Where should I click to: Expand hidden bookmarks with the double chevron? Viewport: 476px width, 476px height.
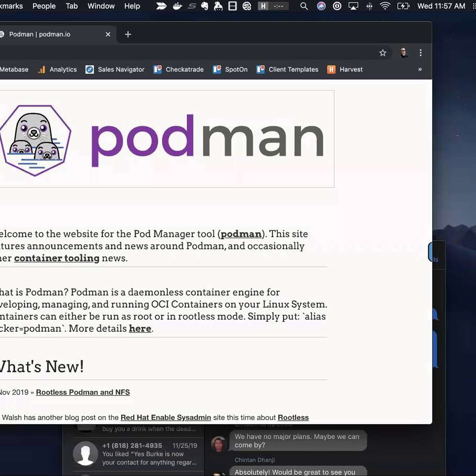point(420,69)
